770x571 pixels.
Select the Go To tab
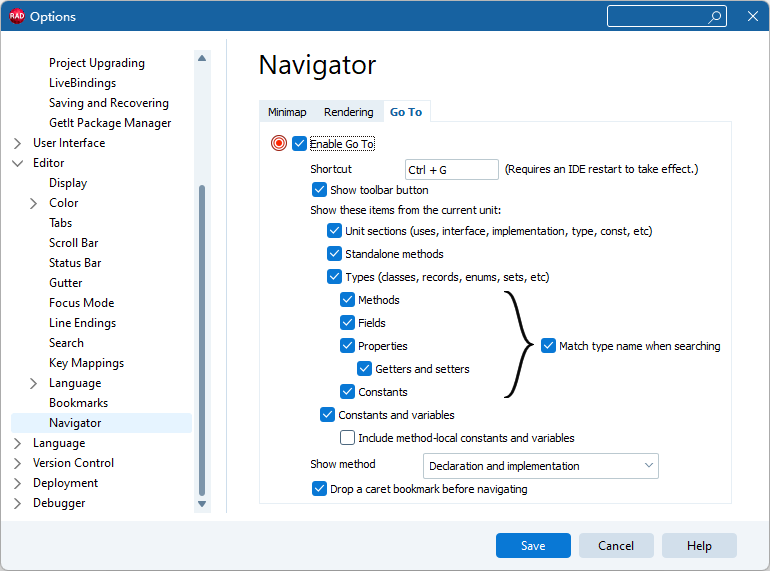point(406,112)
